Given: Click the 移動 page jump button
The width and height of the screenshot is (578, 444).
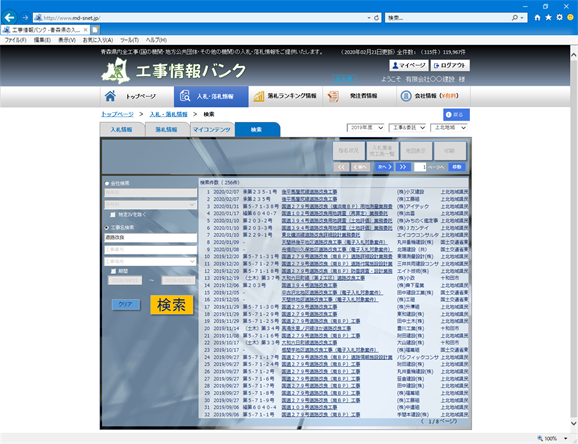Looking at the screenshot, I should click(457, 167).
